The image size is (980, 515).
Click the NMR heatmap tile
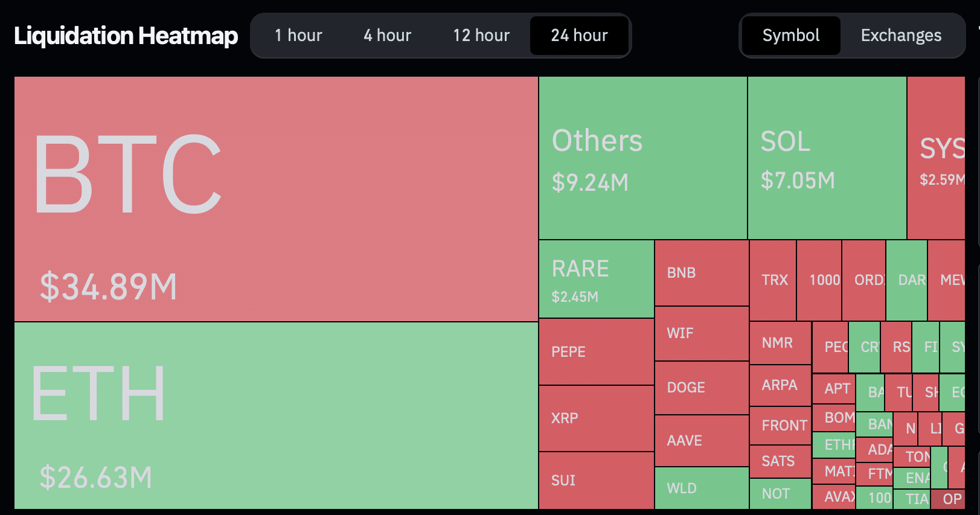(780, 343)
